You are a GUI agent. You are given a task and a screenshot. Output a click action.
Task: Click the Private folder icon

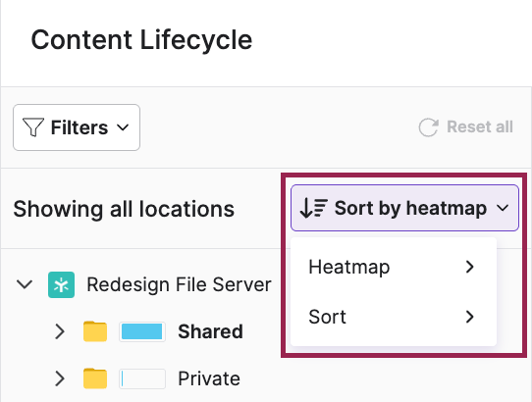[95, 378]
